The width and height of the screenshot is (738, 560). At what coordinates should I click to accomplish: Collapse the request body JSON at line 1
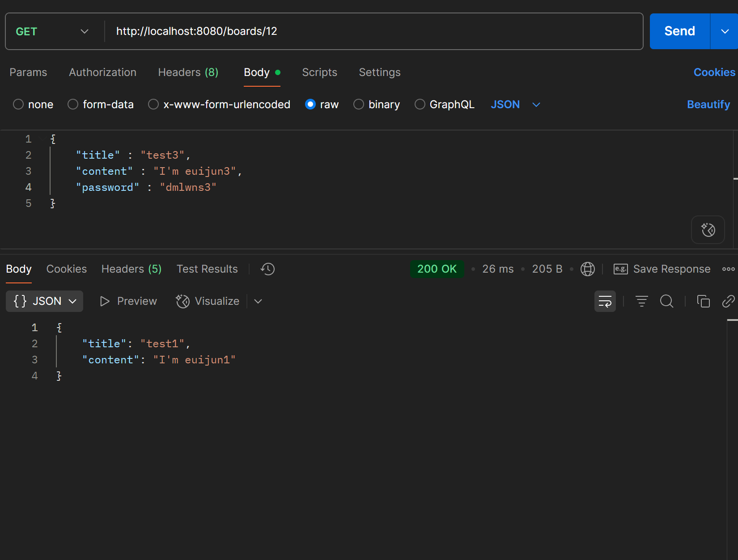[42, 139]
